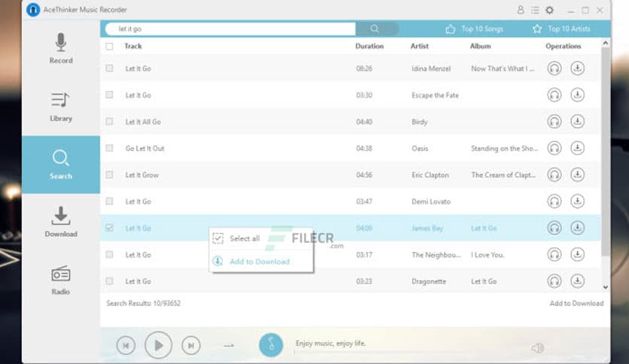Open the Library section
The height and width of the screenshot is (364, 629).
tap(61, 107)
